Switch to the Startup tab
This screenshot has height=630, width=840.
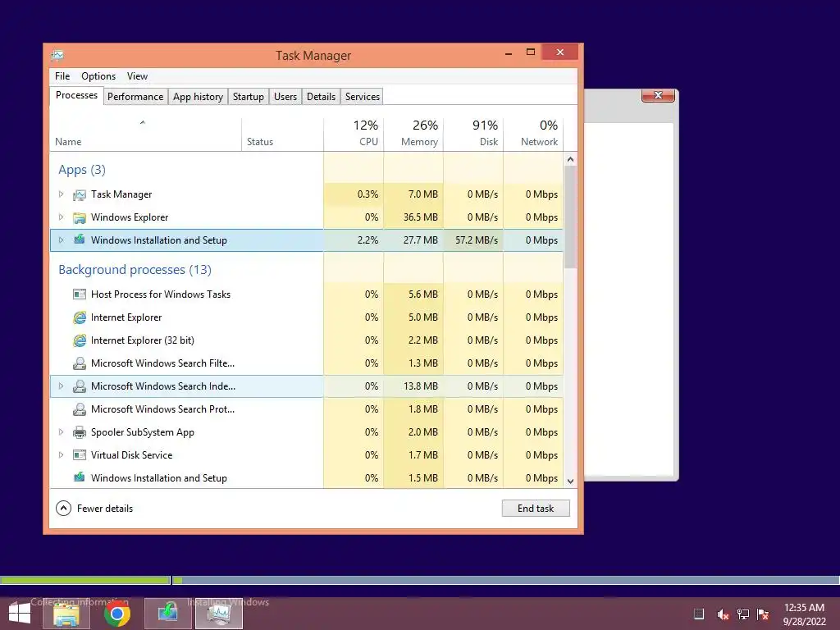point(248,97)
